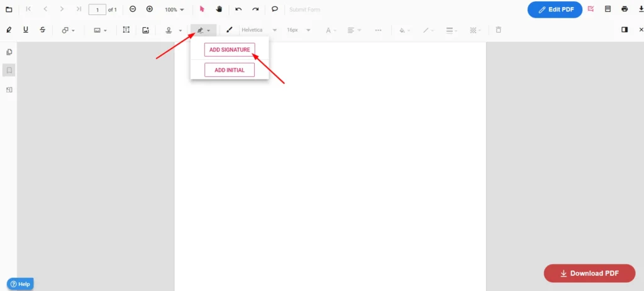Select the highlighter tool
The image size is (644, 291).
click(x=9, y=30)
